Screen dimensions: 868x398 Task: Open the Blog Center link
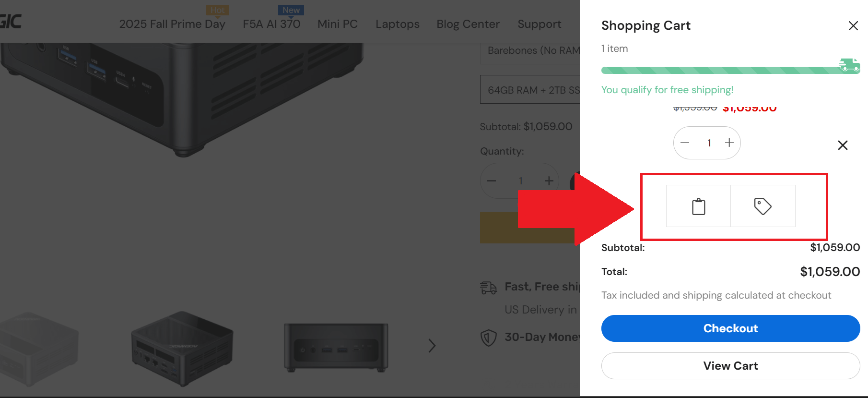(x=468, y=24)
